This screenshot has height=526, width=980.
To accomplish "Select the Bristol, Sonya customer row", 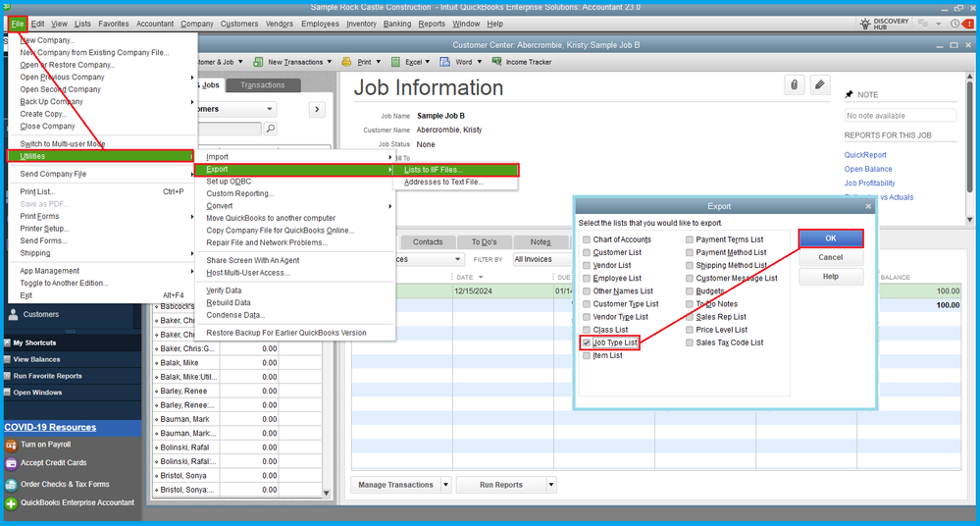I will coord(237,476).
